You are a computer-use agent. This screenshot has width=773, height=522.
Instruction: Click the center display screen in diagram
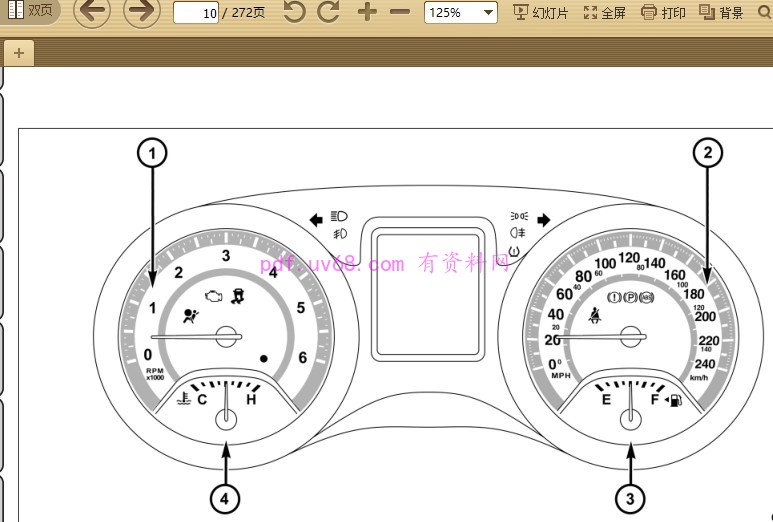pos(427,290)
